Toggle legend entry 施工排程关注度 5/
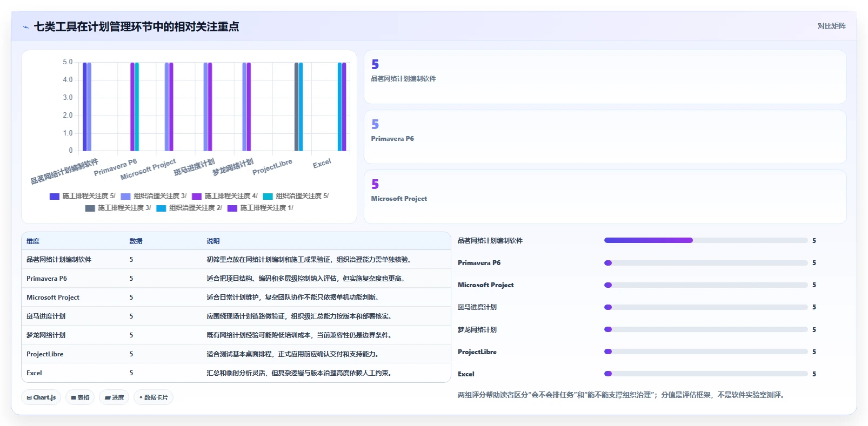 [82, 196]
